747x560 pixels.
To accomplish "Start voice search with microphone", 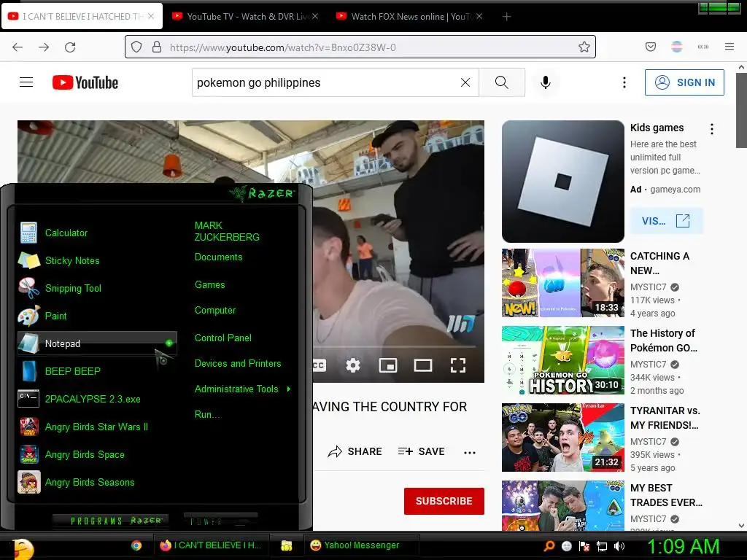I will tap(546, 82).
